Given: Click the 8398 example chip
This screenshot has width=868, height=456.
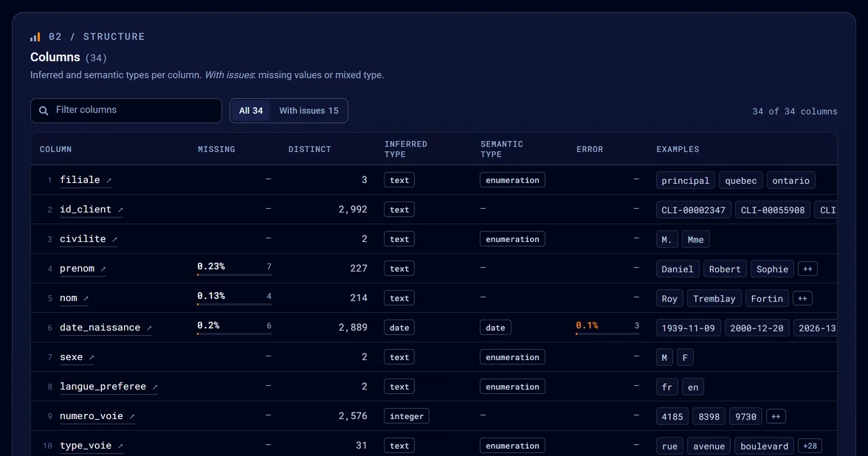Looking at the screenshot, I should (709, 416).
